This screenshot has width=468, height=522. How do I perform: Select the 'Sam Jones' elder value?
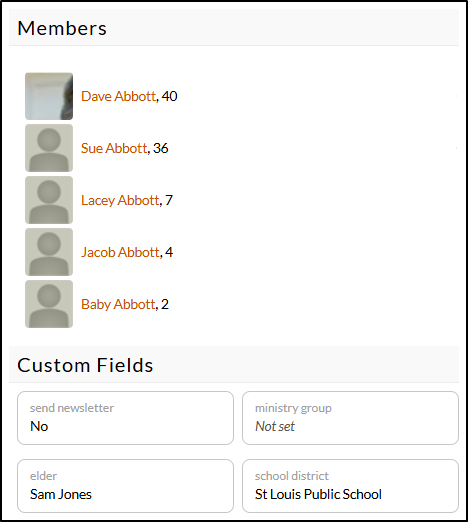61,494
